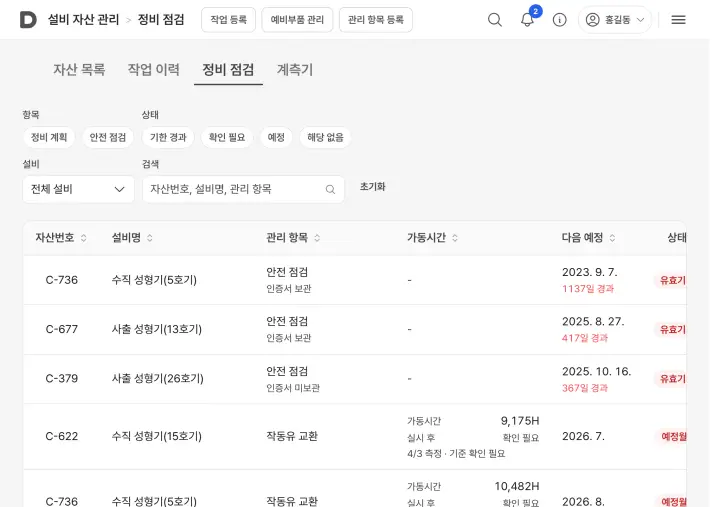
Task: Sort by 설비명 column arrows
Action: [150, 238]
